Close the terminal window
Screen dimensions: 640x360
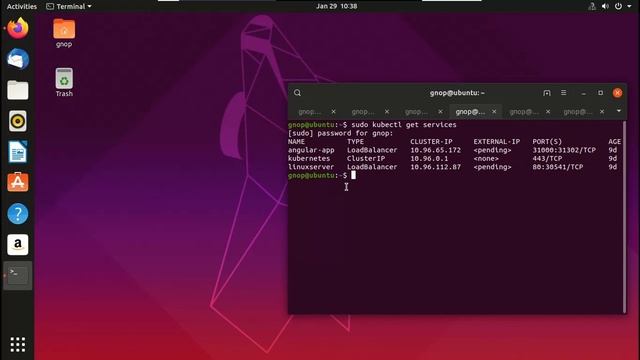click(x=618, y=93)
